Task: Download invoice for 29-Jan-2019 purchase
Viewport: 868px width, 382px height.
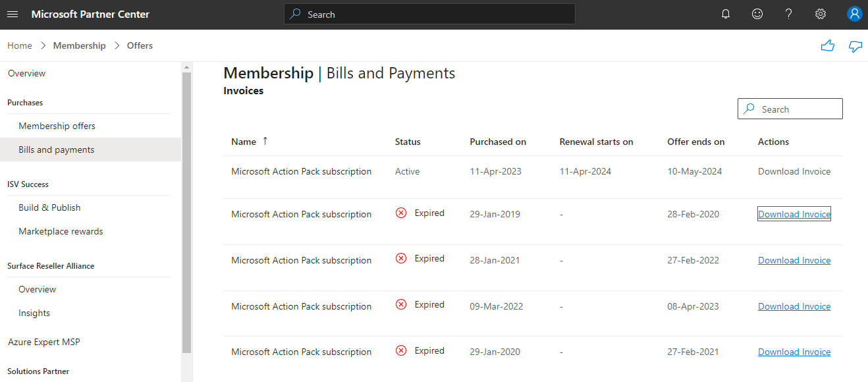Action: pyautogui.click(x=794, y=214)
